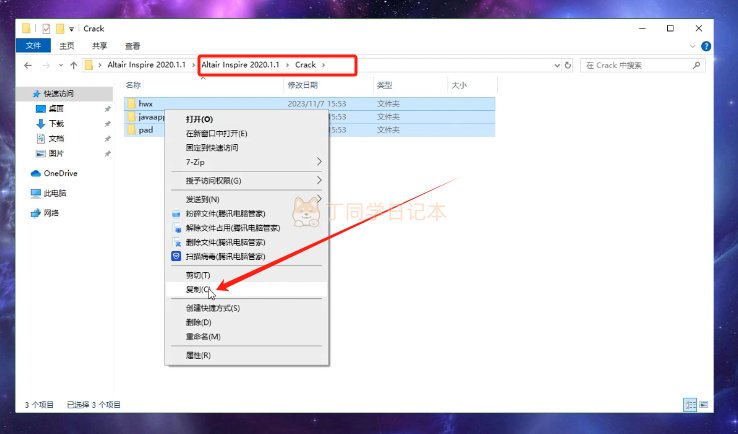Open 授予访问权限(G) submenu
The image size is (738, 434).
pyautogui.click(x=246, y=181)
